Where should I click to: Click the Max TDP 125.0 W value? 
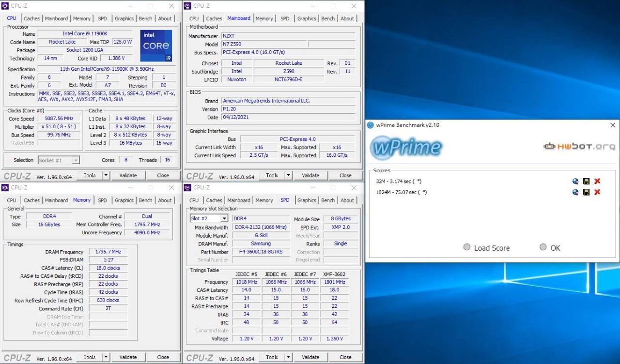coord(123,42)
